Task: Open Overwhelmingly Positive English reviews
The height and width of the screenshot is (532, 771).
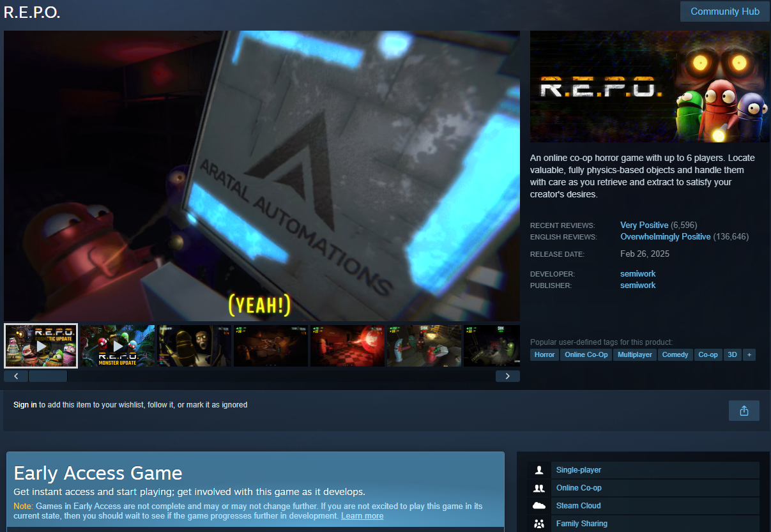Action: [665, 237]
